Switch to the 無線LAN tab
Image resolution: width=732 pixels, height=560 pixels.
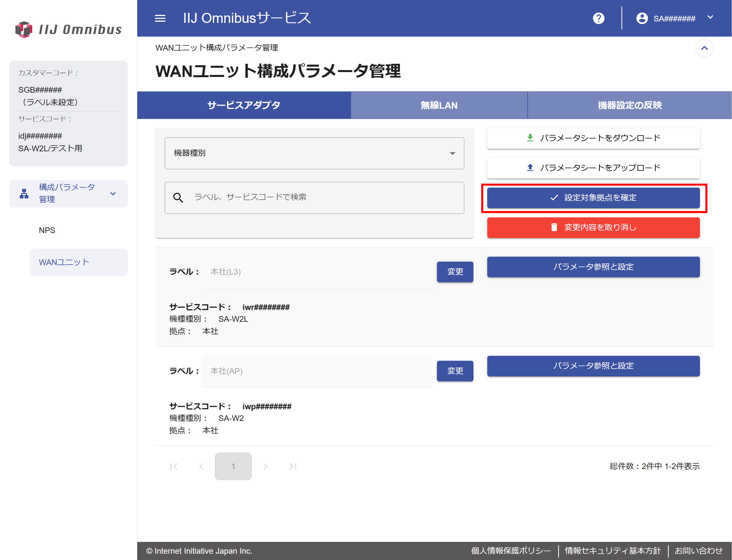(x=439, y=105)
